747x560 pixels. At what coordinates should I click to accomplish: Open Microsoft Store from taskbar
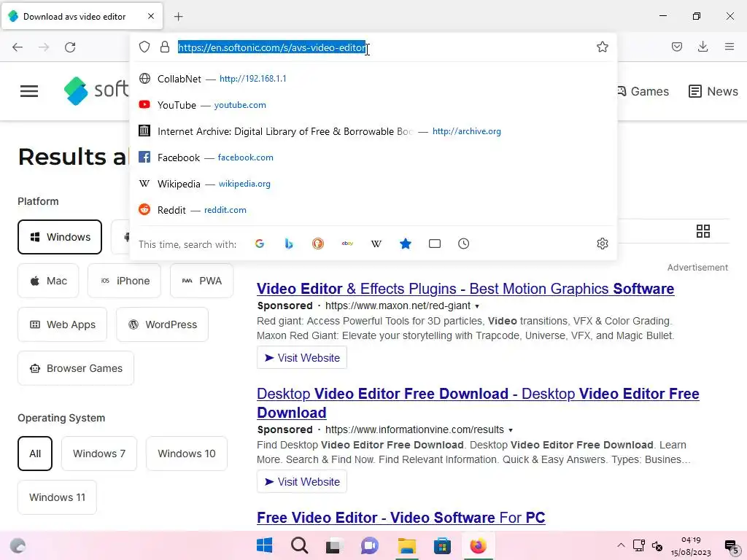[443, 545]
